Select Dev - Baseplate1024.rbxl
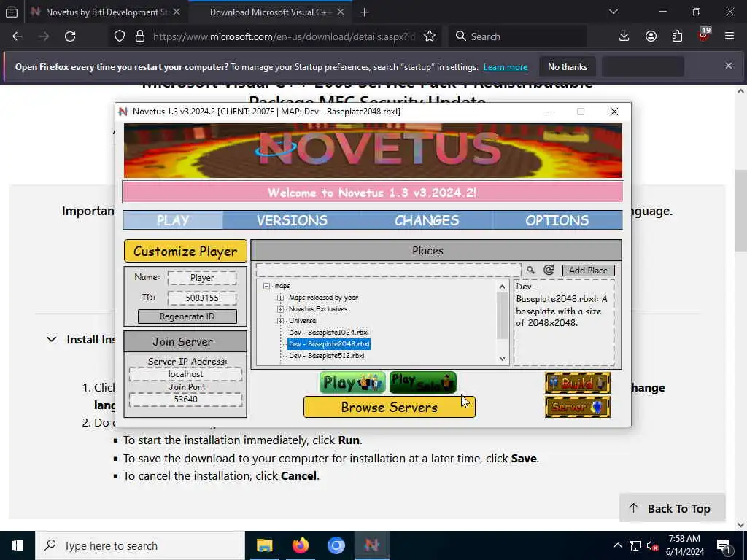This screenshot has width=747, height=560. pos(329,332)
